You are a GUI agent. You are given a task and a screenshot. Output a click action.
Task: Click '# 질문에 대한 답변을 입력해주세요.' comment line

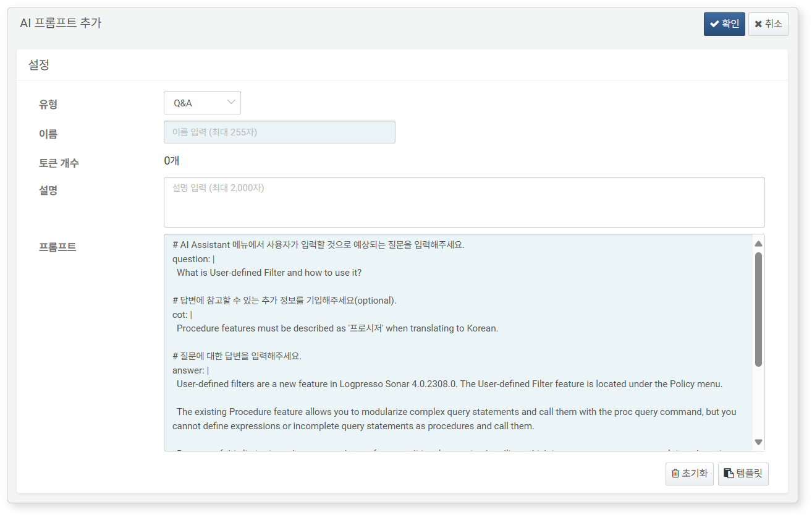237,356
